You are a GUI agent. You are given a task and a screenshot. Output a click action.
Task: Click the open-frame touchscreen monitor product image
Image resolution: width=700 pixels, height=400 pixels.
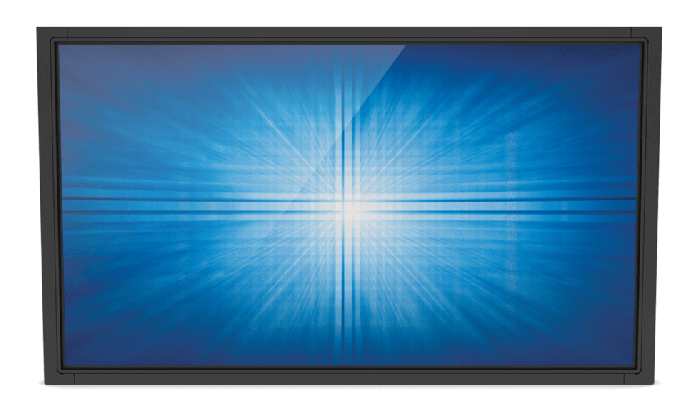[349, 206]
